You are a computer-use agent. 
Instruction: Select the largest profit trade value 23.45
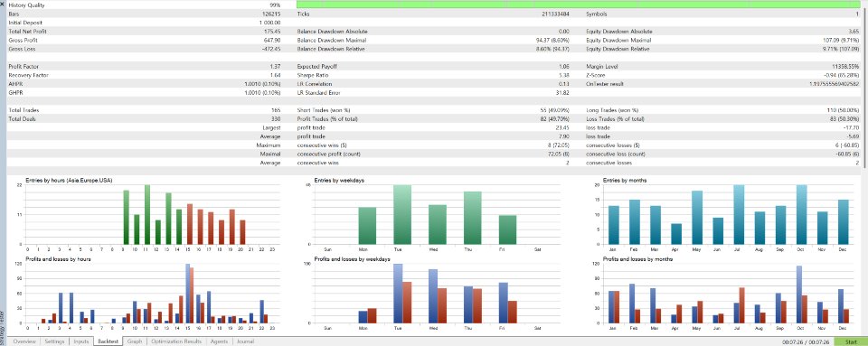click(x=562, y=127)
